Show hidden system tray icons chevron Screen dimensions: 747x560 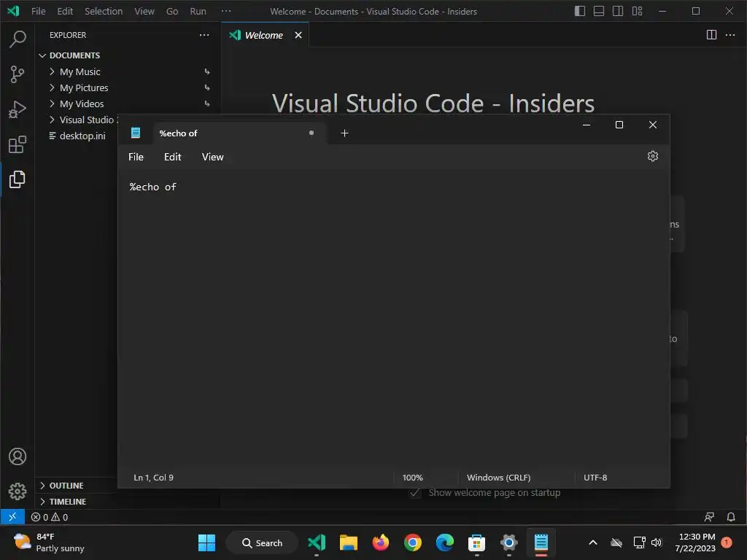pyautogui.click(x=593, y=542)
